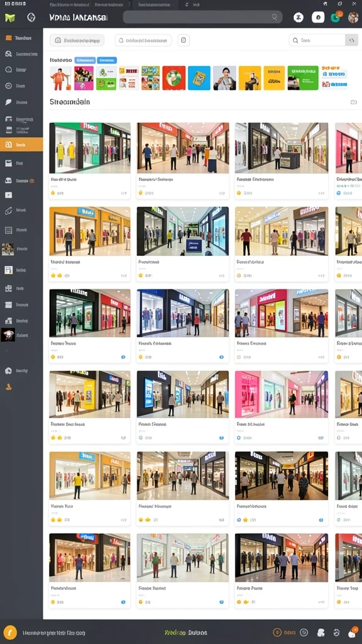Click the green-and-white label centered in the bottom bar
Image resolution: width=362 pixels, height=644 pixels.
tap(185, 633)
